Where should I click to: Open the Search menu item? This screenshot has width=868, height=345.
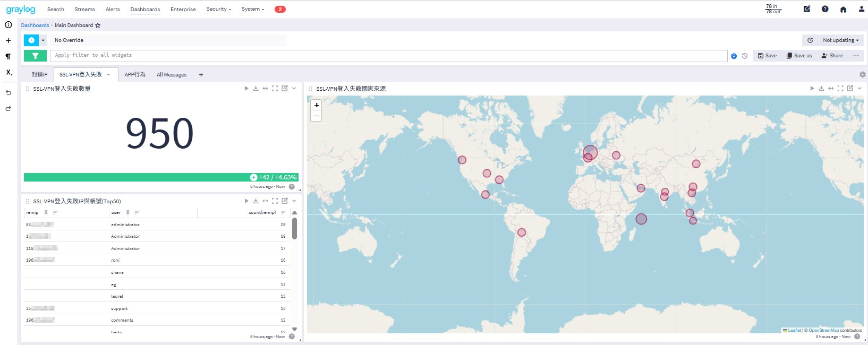point(56,10)
